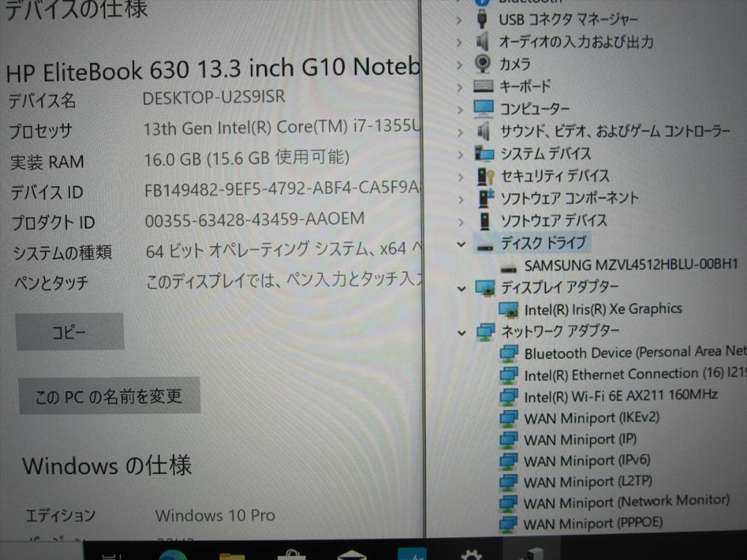Click the システム デバイス icon
Viewport: 747px width, 560px height.
click(484, 153)
